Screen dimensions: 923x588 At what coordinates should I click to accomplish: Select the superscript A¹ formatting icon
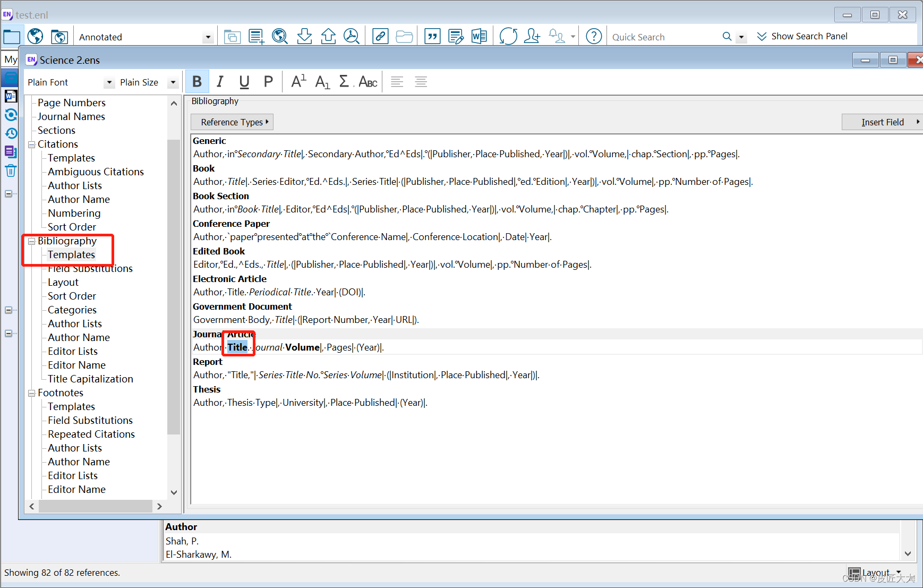coord(297,81)
